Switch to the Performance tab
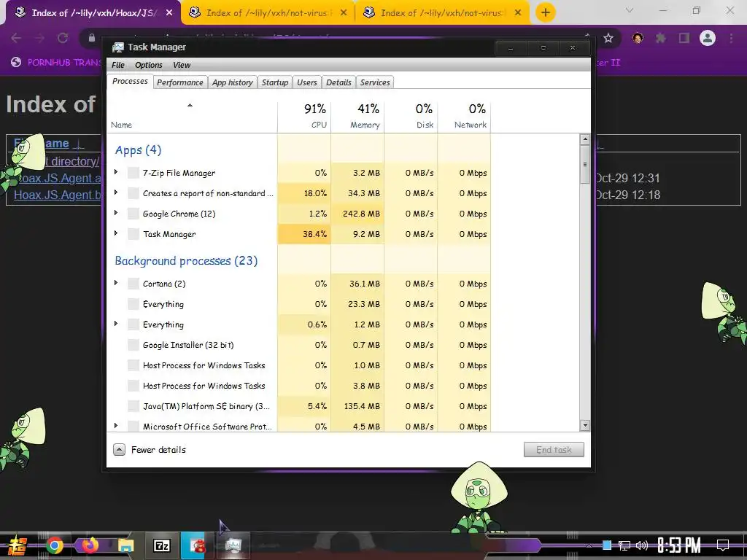The width and height of the screenshot is (747, 560). click(x=180, y=82)
